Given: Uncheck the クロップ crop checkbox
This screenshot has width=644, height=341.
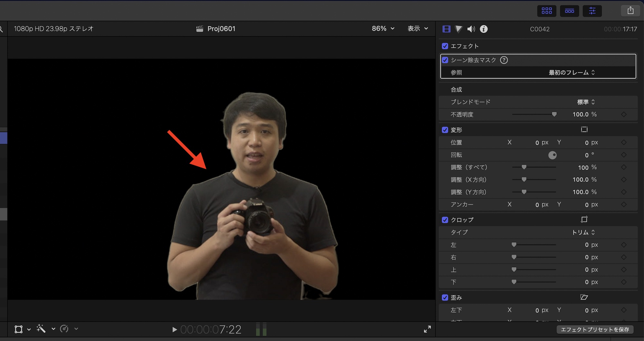Looking at the screenshot, I should pos(445,220).
